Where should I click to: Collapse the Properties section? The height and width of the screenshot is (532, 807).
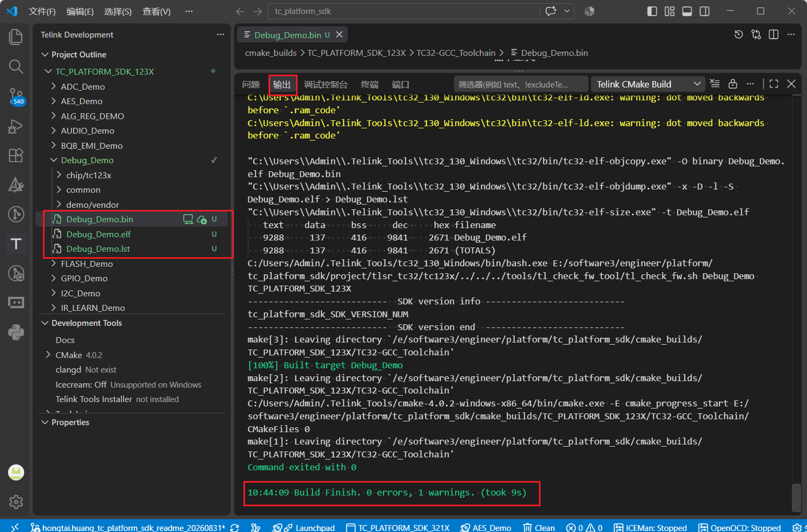[45, 422]
